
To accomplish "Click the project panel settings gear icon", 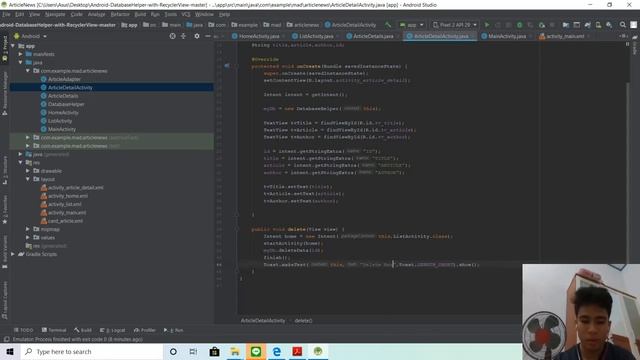I will tap(197, 36).
